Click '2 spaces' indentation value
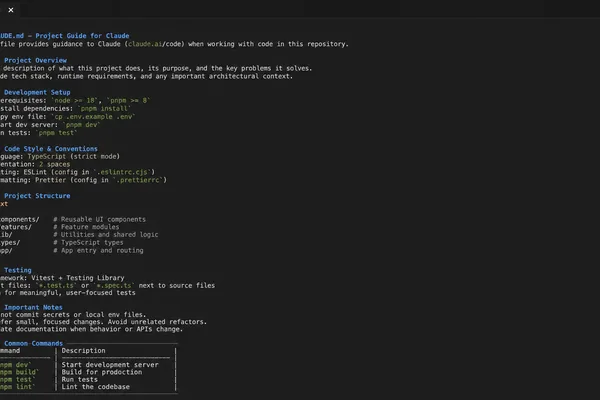Screen dimensions: 600x400 click(54, 164)
